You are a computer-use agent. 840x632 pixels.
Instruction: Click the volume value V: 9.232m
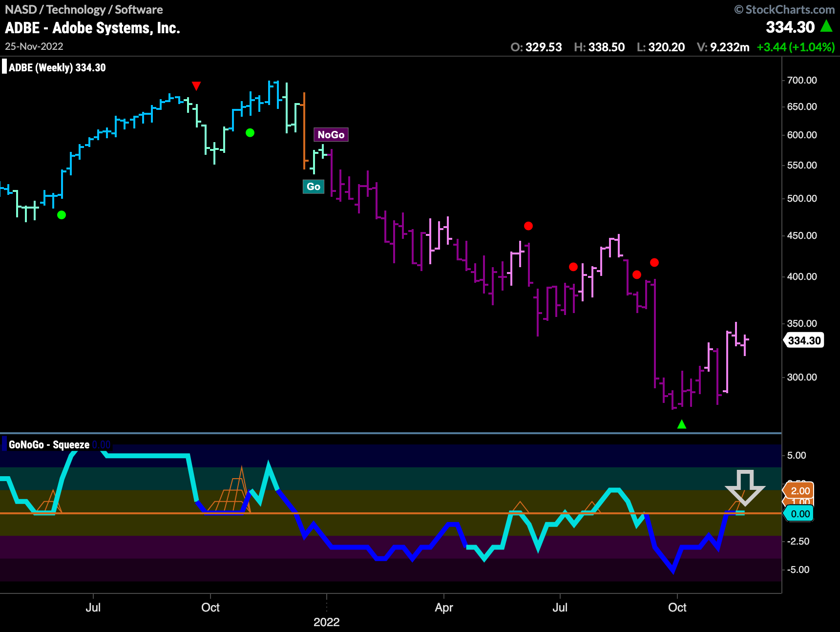coord(723,47)
